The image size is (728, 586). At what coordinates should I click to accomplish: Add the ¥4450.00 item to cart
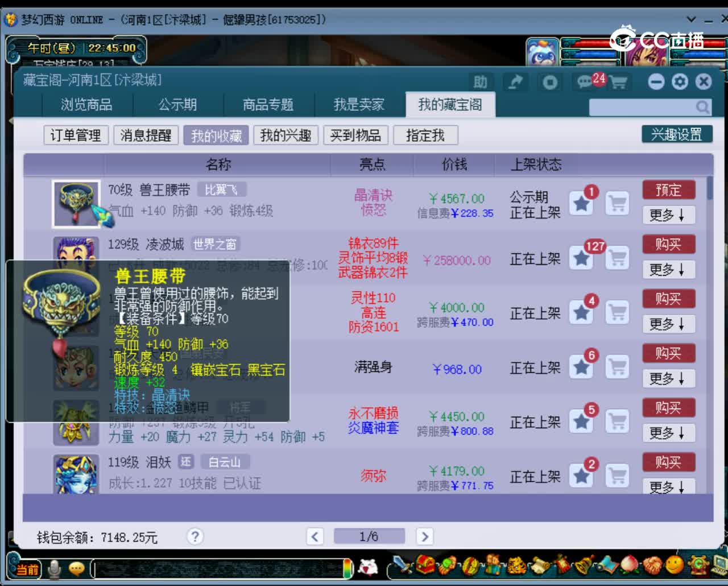tap(617, 422)
